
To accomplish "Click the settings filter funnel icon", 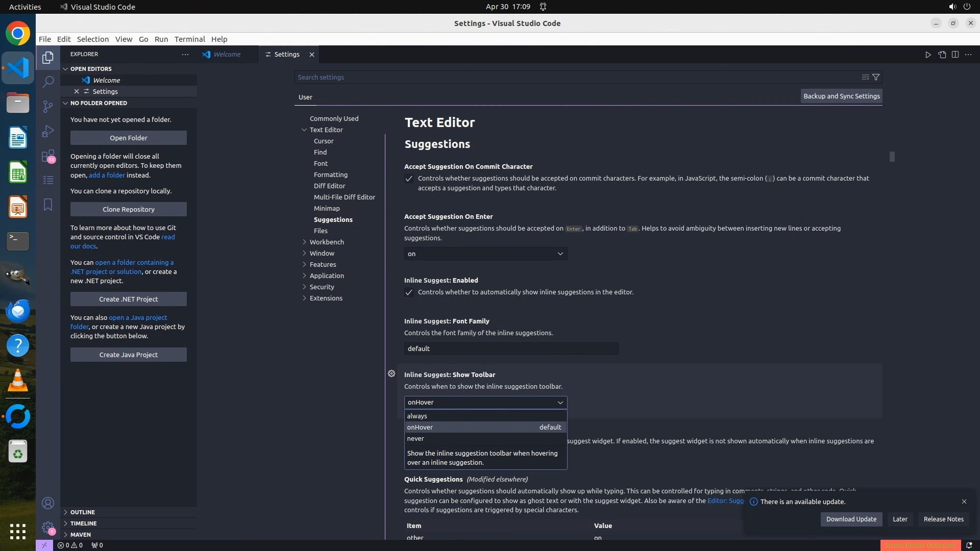I will tap(876, 77).
